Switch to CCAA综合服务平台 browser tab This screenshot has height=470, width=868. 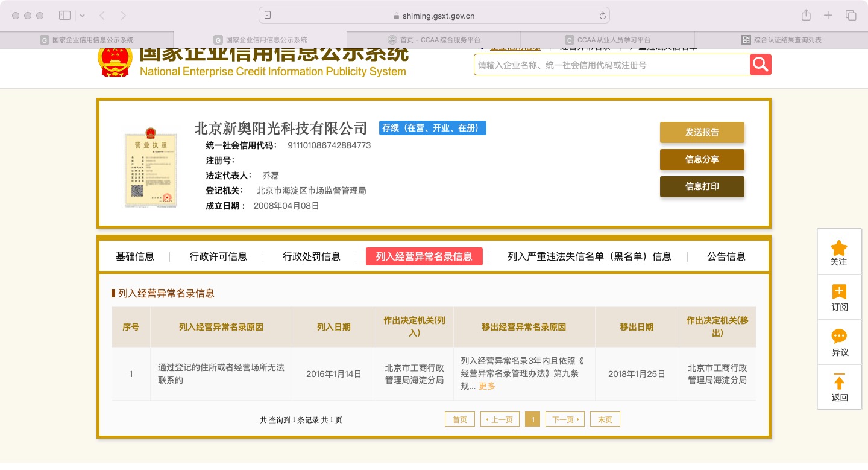pos(434,40)
